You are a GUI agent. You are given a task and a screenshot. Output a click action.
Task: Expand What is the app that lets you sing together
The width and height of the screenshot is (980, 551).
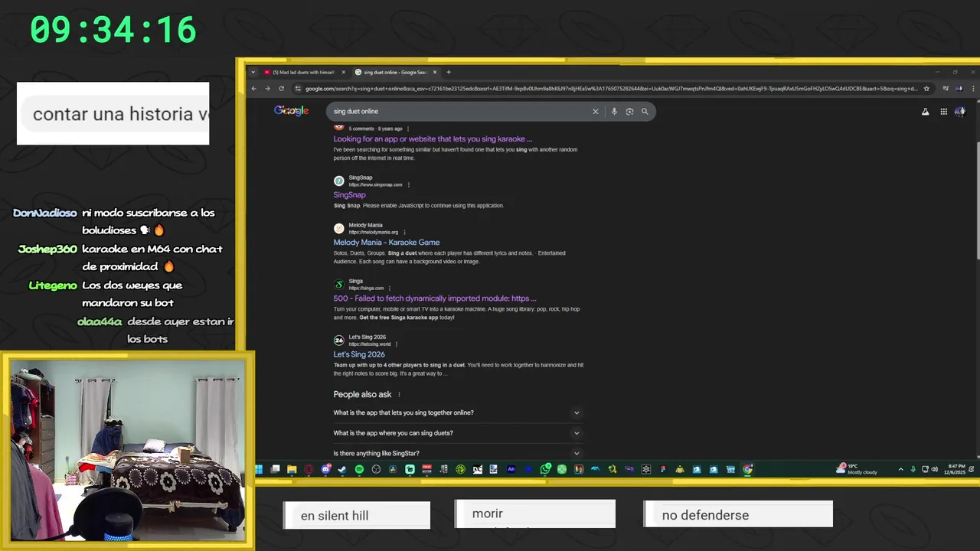[x=457, y=413]
